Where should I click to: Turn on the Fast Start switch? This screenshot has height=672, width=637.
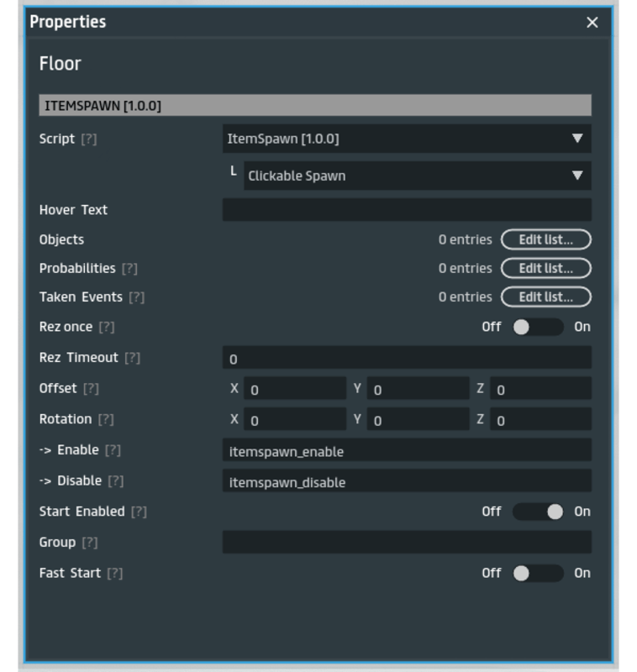[x=538, y=573]
